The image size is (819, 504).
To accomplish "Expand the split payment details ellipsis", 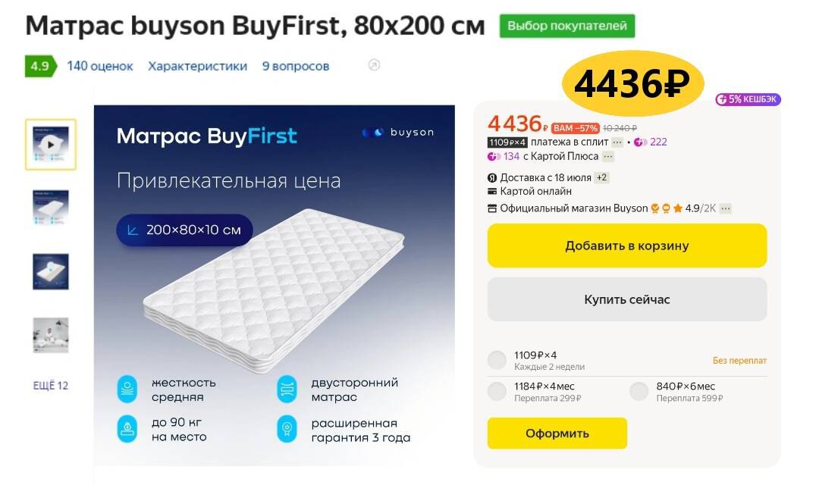I will pyautogui.click(x=617, y=142).
